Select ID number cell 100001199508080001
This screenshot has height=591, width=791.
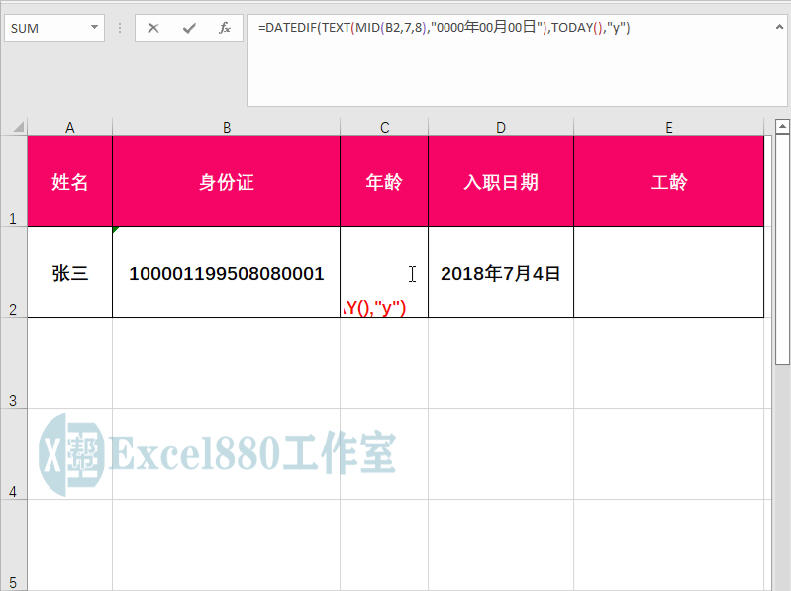click(227, 272)
